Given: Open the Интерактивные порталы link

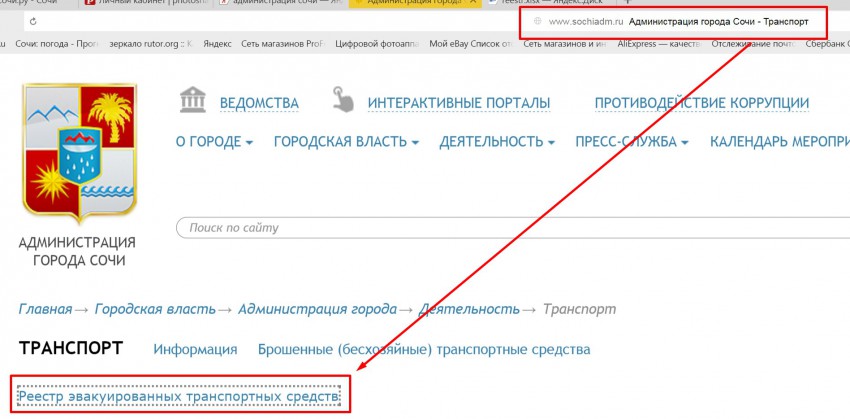Looking at the screenshot, I should pyautogui.click(x=458, y=103).
